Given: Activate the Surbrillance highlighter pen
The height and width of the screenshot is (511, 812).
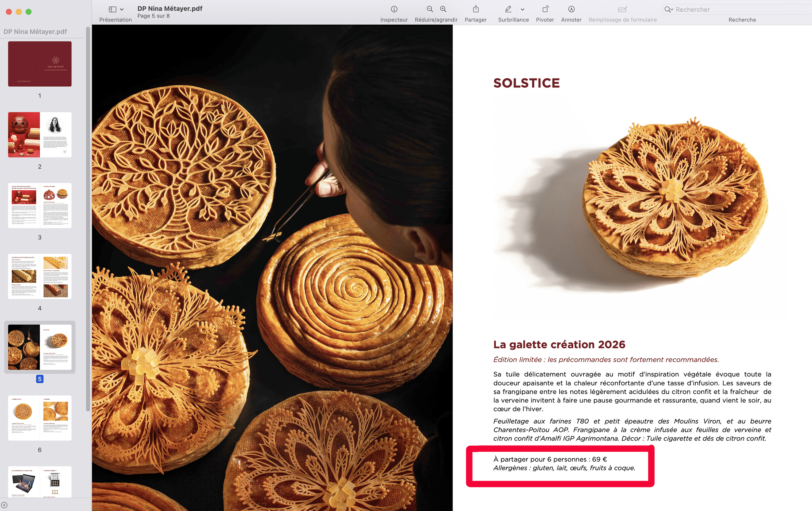Looking at the screenshot, I should tap(508, 9).
